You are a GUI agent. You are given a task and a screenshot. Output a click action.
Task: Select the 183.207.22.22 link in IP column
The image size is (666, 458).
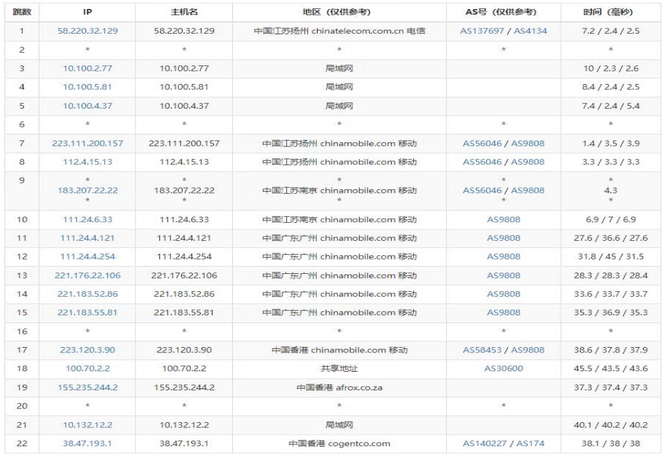tap(88, 190)
